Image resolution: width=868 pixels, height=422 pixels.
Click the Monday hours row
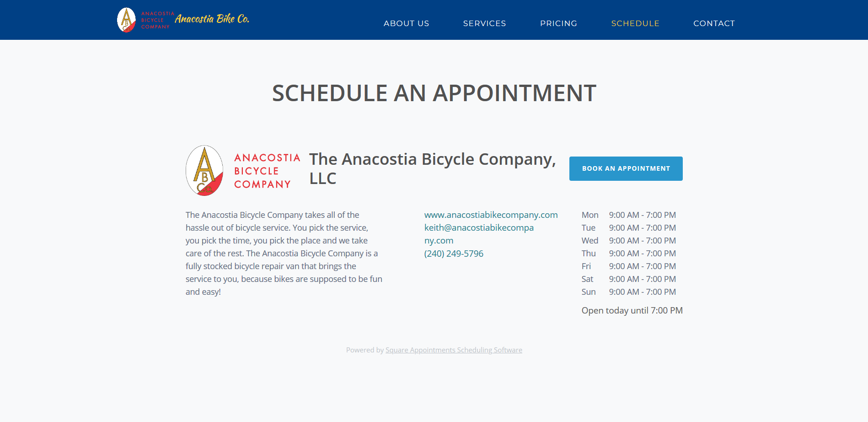tap(628, 215)
